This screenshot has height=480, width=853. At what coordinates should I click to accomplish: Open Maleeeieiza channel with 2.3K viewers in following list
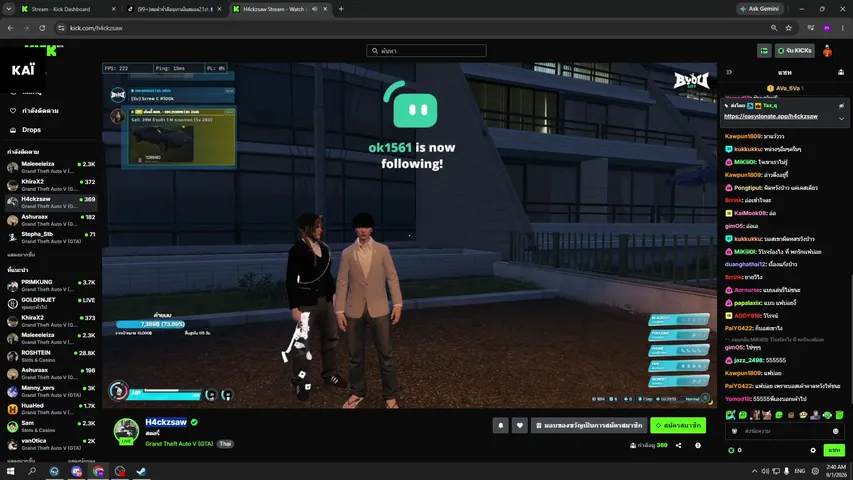click(x=51, y=167)
